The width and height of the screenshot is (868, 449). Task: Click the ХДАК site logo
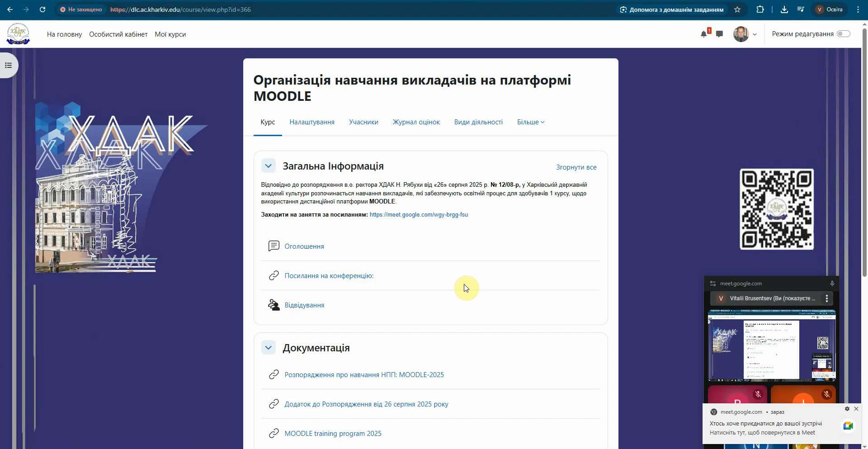coord(18,34)
